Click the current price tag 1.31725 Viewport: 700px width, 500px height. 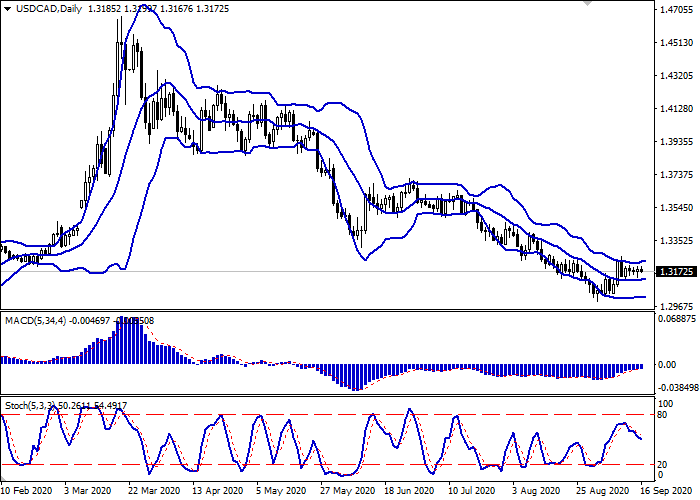677,271
